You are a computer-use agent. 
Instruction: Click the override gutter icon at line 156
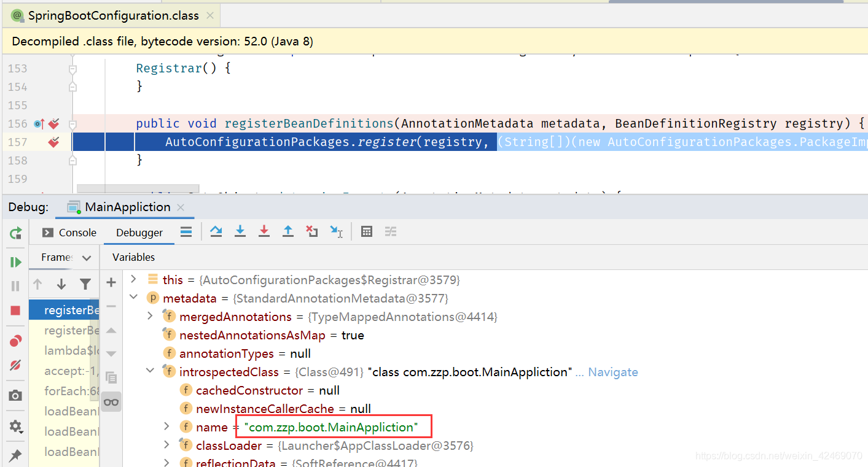pyautogui.click(x=39, y=123)
